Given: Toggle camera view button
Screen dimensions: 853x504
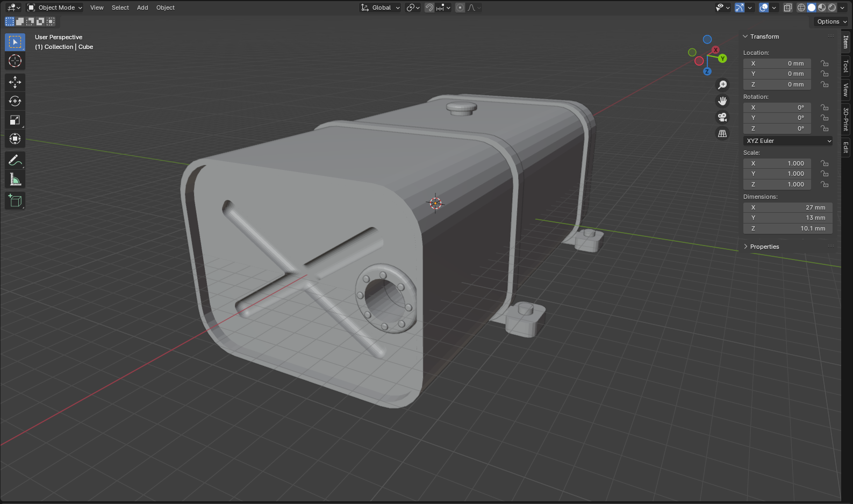Looking at the screenshot, I should point(722,117).
